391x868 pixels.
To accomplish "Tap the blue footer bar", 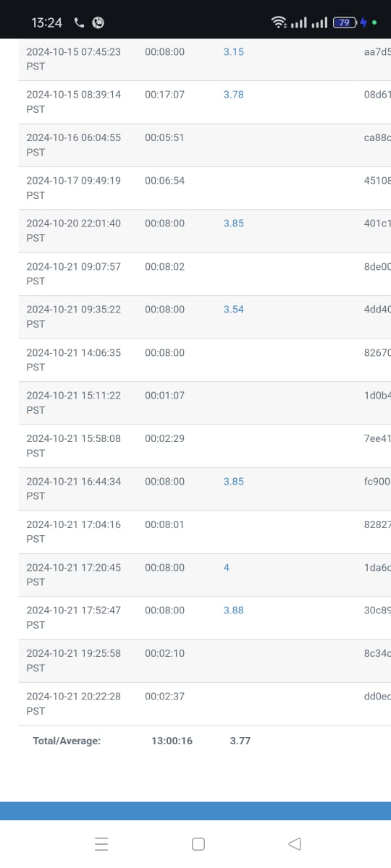I will coord(195,811).
